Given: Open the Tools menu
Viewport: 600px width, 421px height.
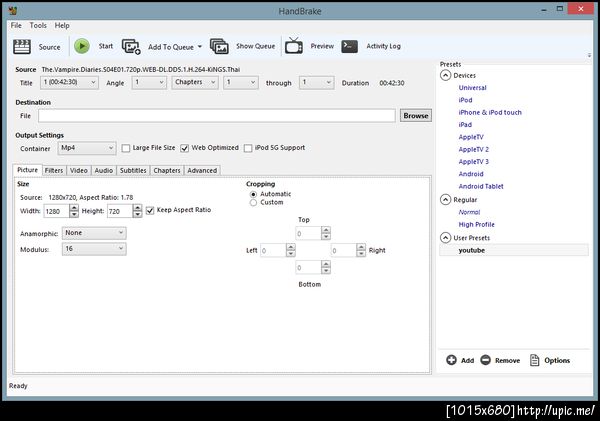Looking at the screenshot, I should click(38, 26).
